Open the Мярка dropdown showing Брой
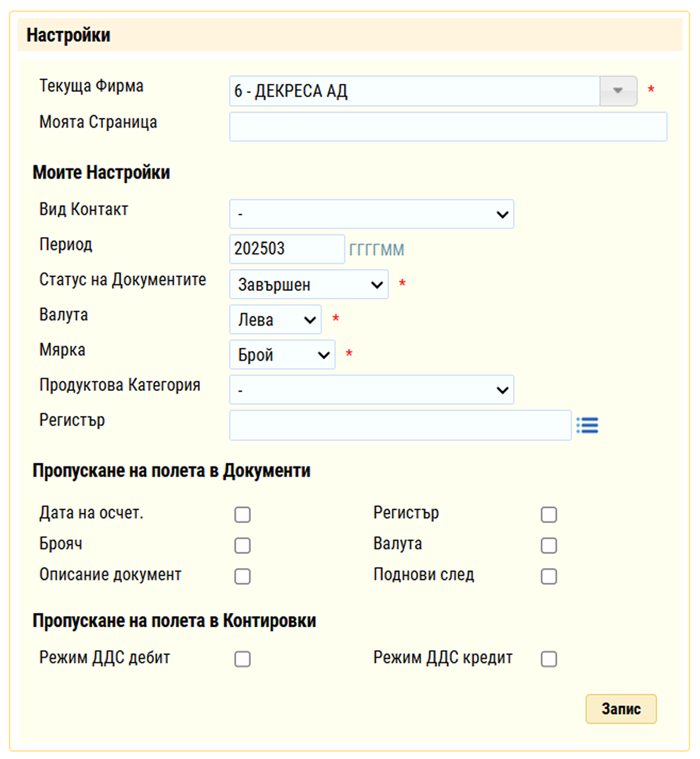The image size is (700, 759). point(282,355)
